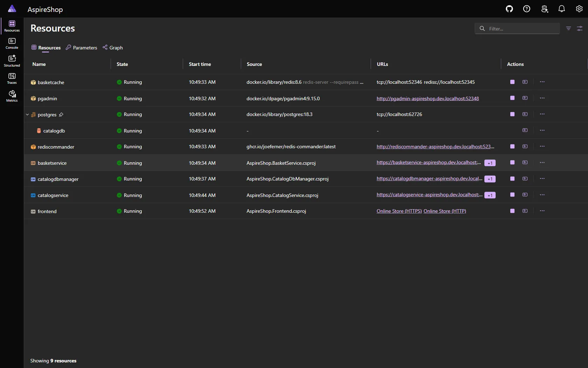The image size is (588, 368).
Task: Go to Traces page in sidebar
Action: (12, 79)
